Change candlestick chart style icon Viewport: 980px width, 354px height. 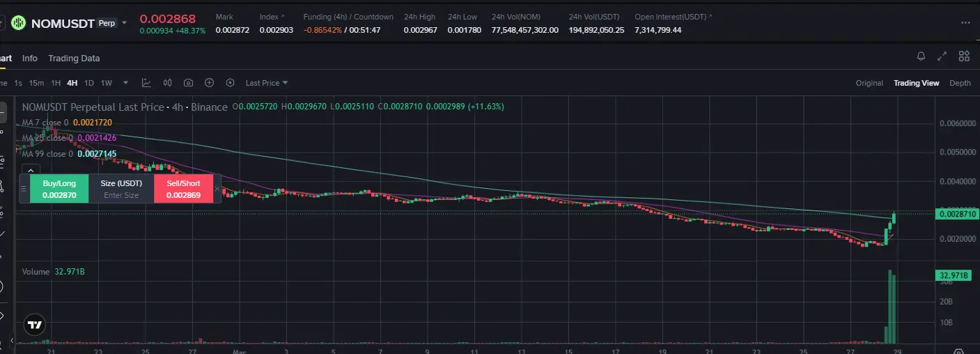(167, 83)
